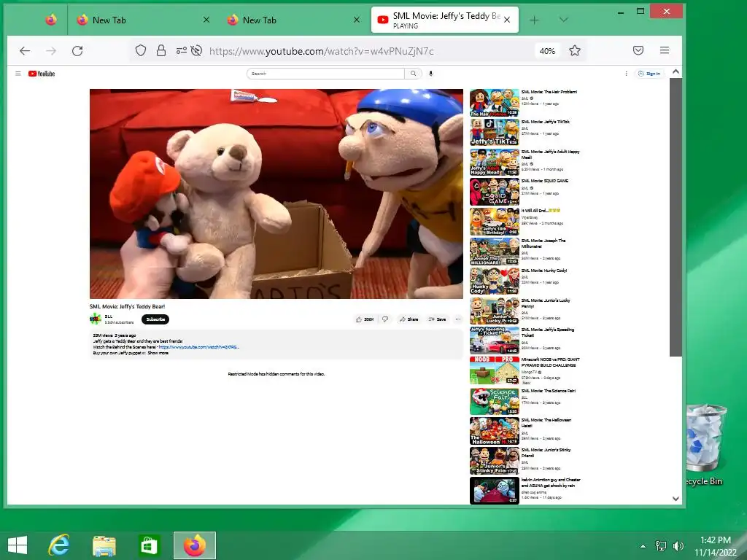Click the forward navigation arrow
Viewport: 747px width, 560px height.
(51, 51)
